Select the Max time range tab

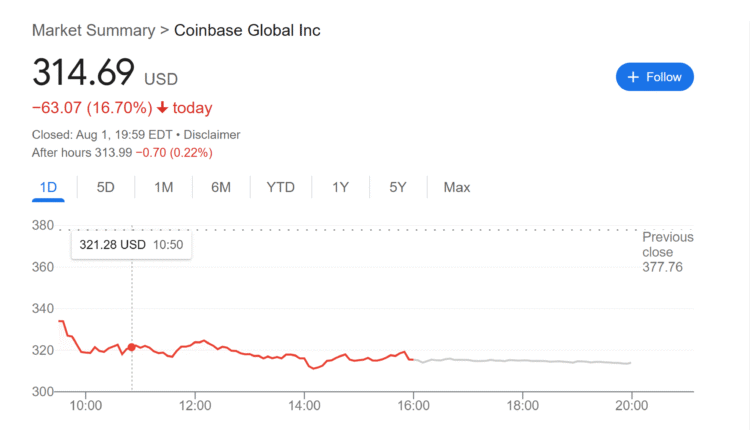point(456,187)
